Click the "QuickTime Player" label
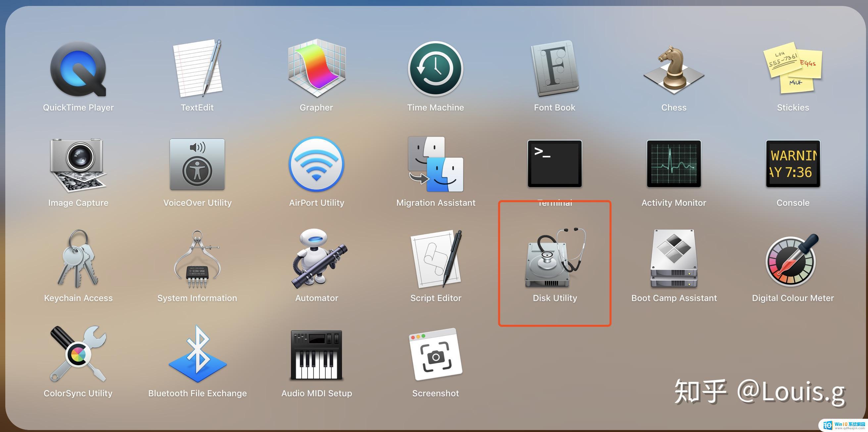Viewport: 868px width, 432px height. coord(78,108)
